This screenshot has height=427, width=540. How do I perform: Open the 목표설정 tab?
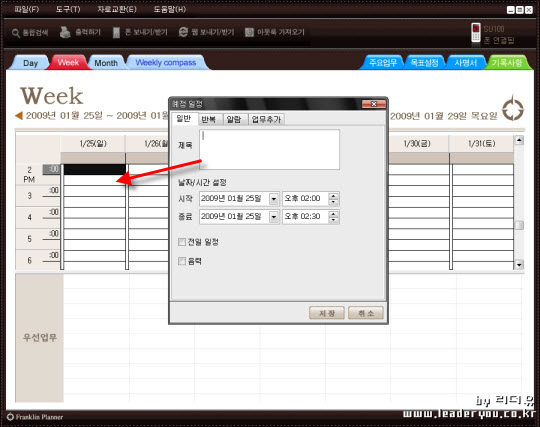pyautogui.click(x=424, y=63)
